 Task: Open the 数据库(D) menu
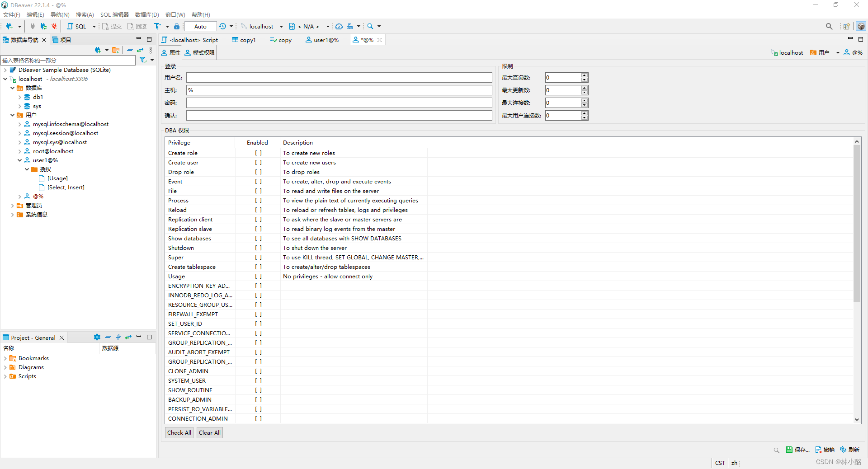(146, 14)
